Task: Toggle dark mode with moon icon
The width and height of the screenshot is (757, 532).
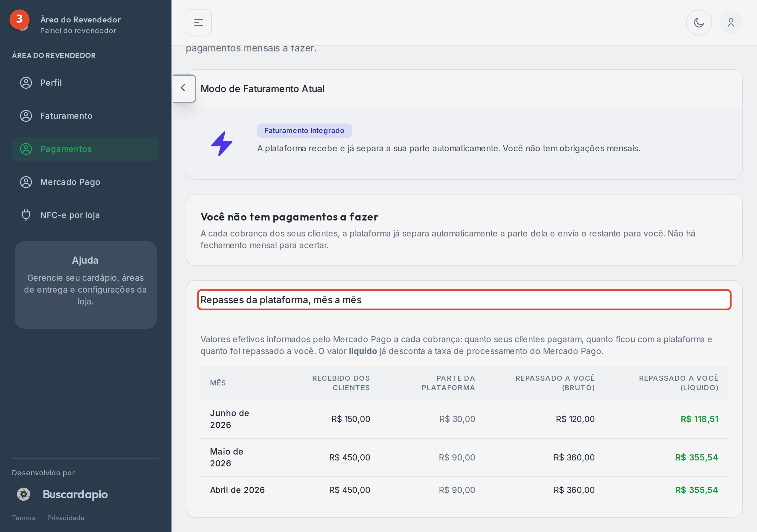Action: [x=699, y=22]
